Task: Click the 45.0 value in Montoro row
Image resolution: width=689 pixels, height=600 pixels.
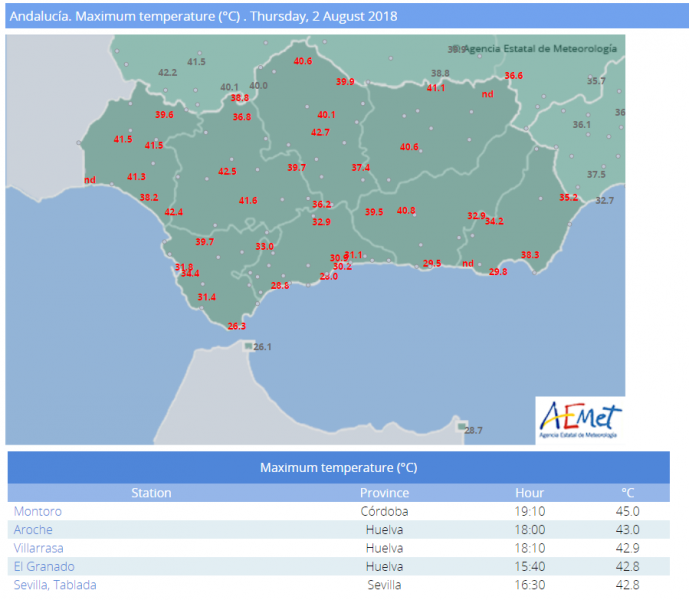Action: click(627, 511)
